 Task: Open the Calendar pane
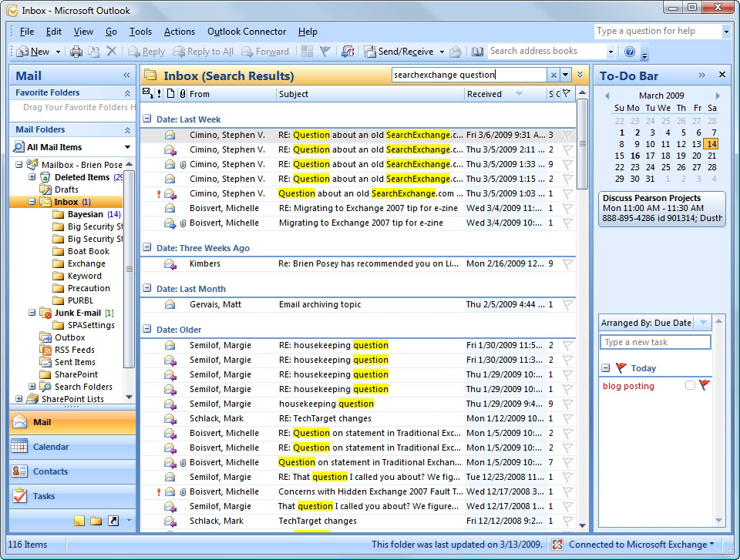[x=51, y=447]
